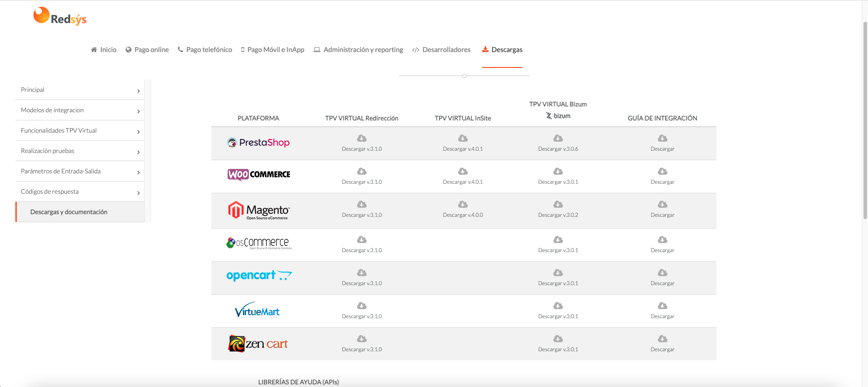868x387 pixels.
Task: Download osCommerce Bizum v.3.0.1 cloud icon
Action: 558,239
